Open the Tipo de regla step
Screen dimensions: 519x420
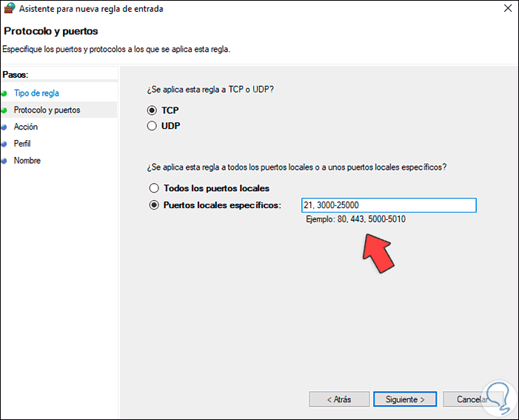click(36, 93)
